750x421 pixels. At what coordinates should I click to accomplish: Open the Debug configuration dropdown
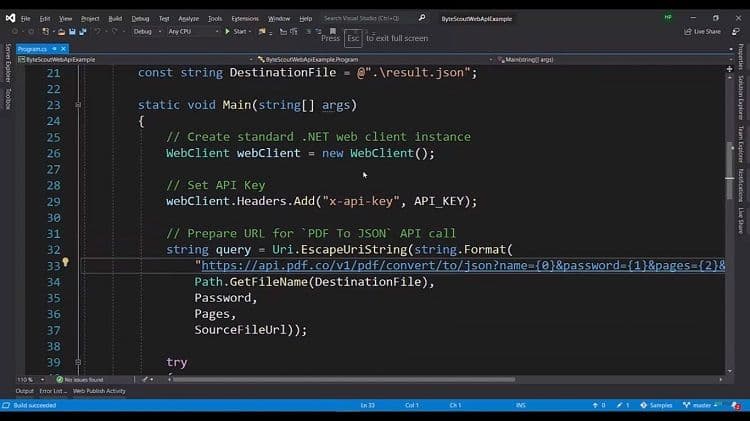click(148, 32)
